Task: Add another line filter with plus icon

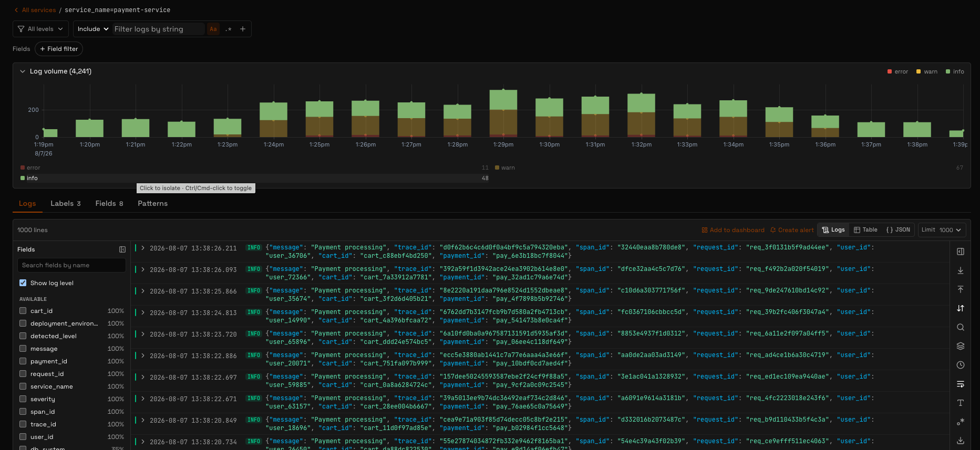Action: pos(243,29)
